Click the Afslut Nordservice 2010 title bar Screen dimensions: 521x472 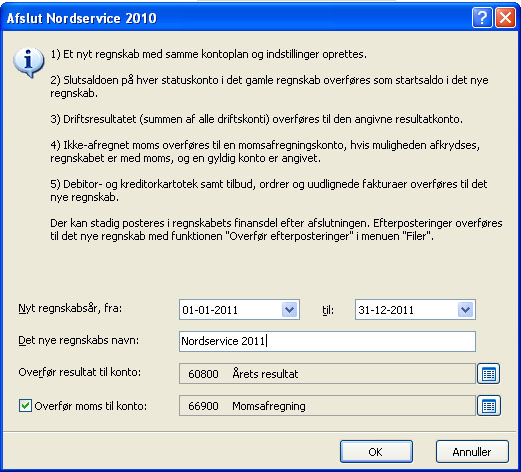point(233,18)
